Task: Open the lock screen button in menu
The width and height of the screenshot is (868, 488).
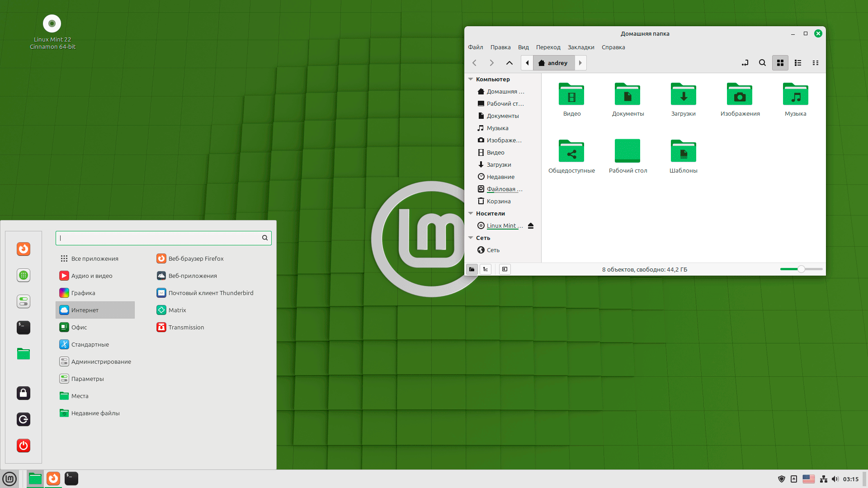Action: pos(24,393)
